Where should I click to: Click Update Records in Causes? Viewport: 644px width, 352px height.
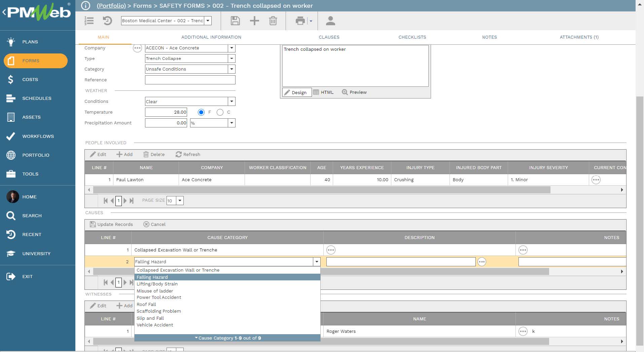click(111, 224)
